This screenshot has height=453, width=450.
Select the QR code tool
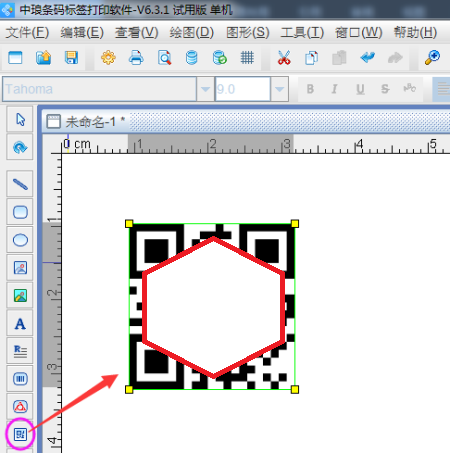(x=20, y=434)
